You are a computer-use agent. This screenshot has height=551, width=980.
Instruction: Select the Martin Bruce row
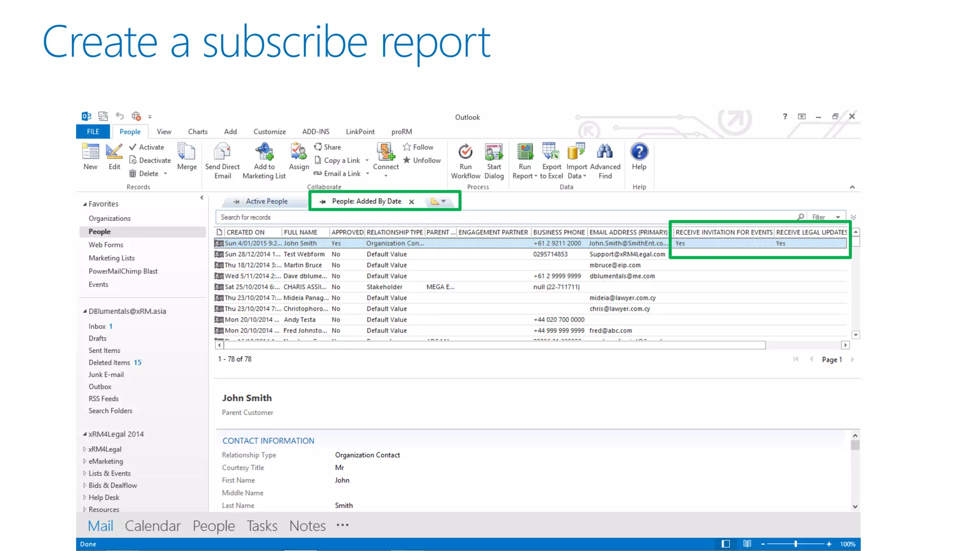pos(530,265)
